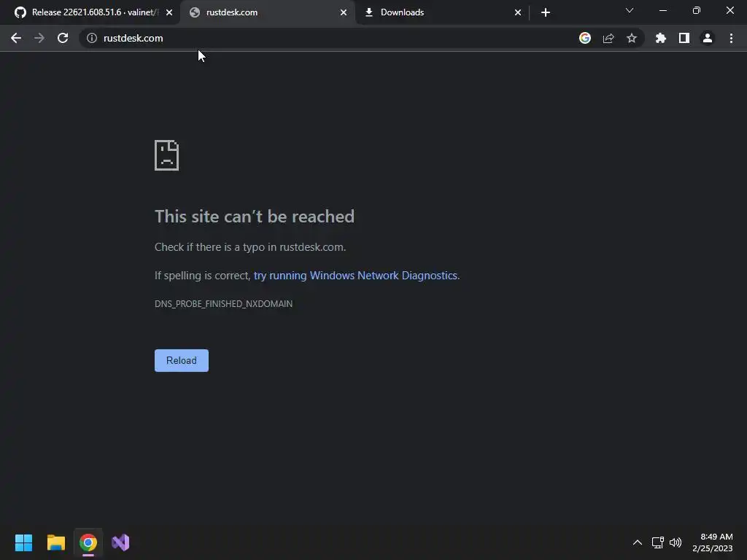This screenshot has width=747, height=560.
Task: Minimize the Chrome window
Action: [662, 10]
